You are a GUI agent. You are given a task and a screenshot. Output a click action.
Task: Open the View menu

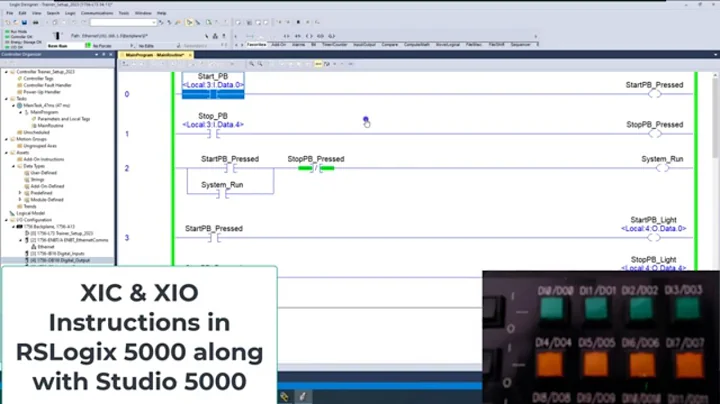[x=36, y=13]
